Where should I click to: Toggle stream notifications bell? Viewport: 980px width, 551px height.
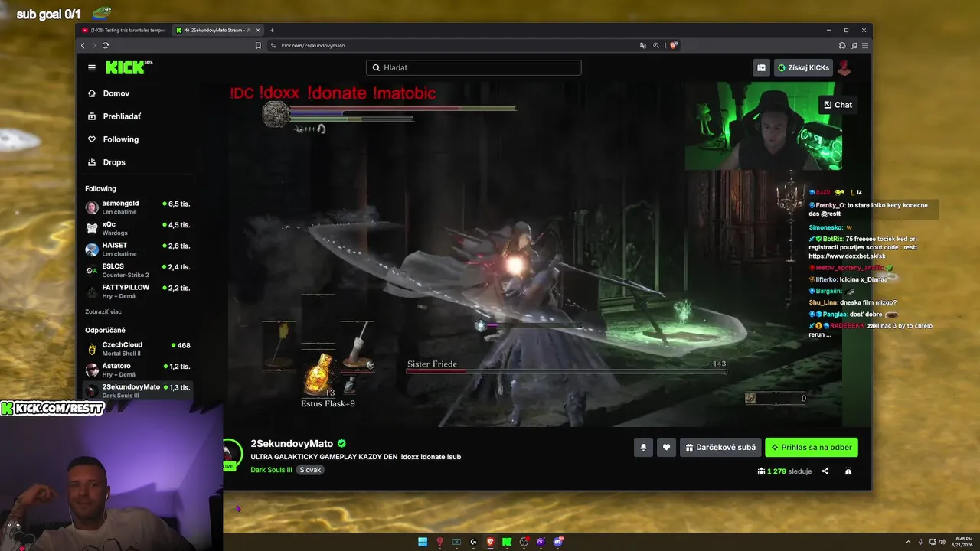click(x=643, y=448)
